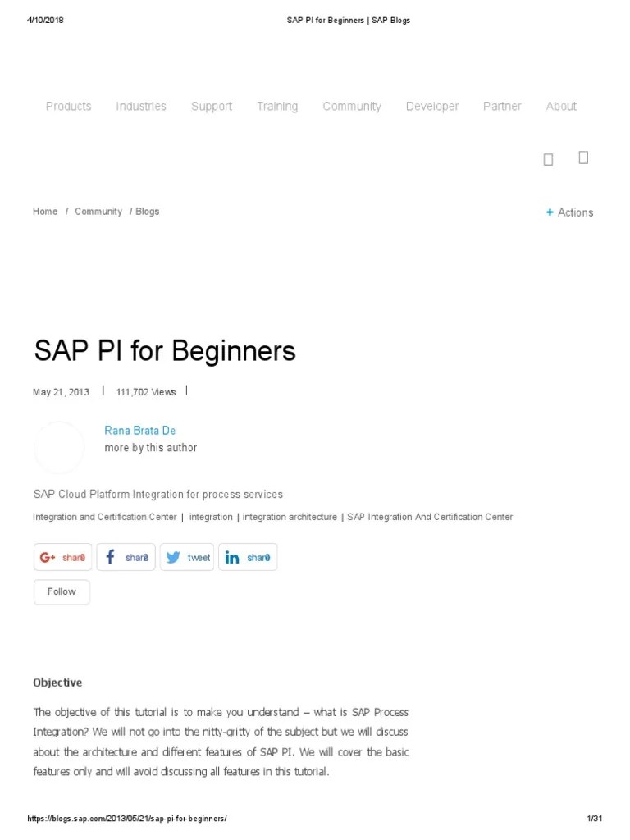Go to Home via breadcrumb

[44, 211]
